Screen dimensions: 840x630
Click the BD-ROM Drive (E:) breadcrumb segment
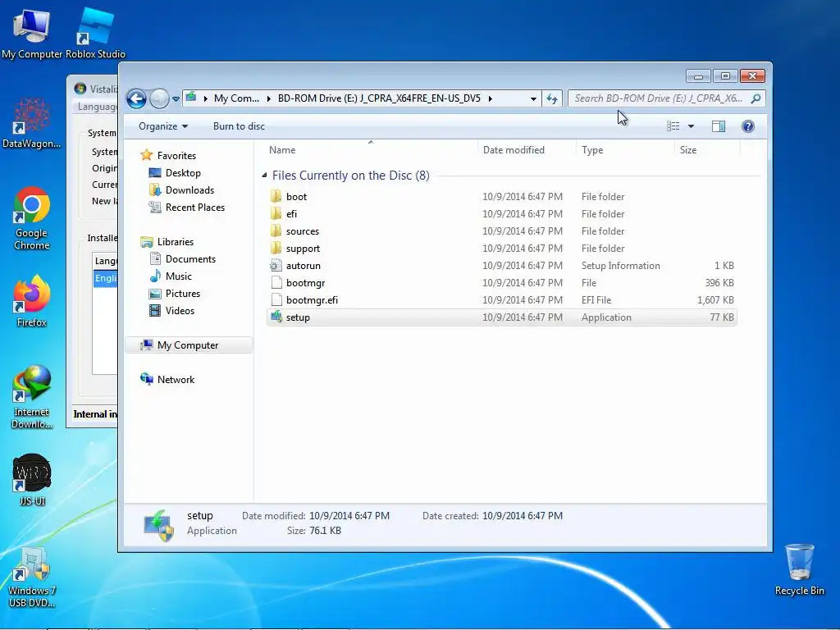pyautogui.click(x=379, y=98)
